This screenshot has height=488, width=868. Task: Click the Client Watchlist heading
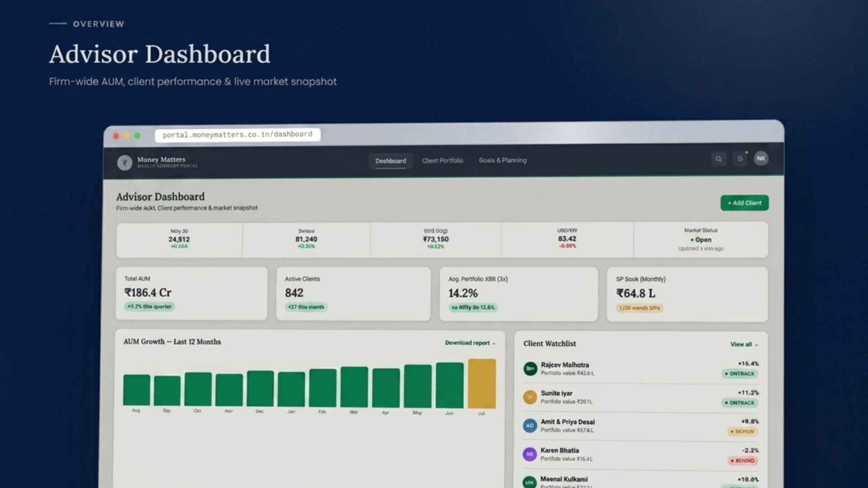[550, 343]
